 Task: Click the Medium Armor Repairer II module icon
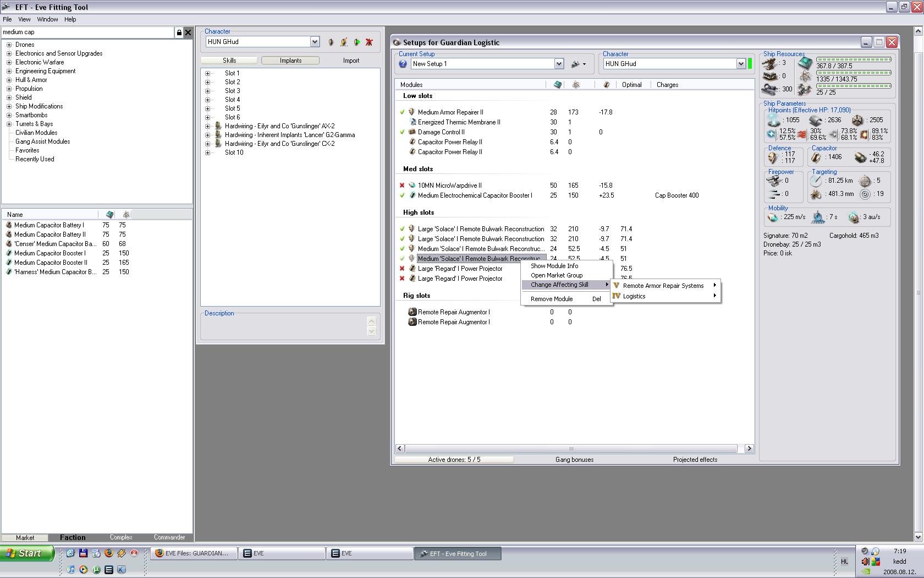tap(411, 112)
